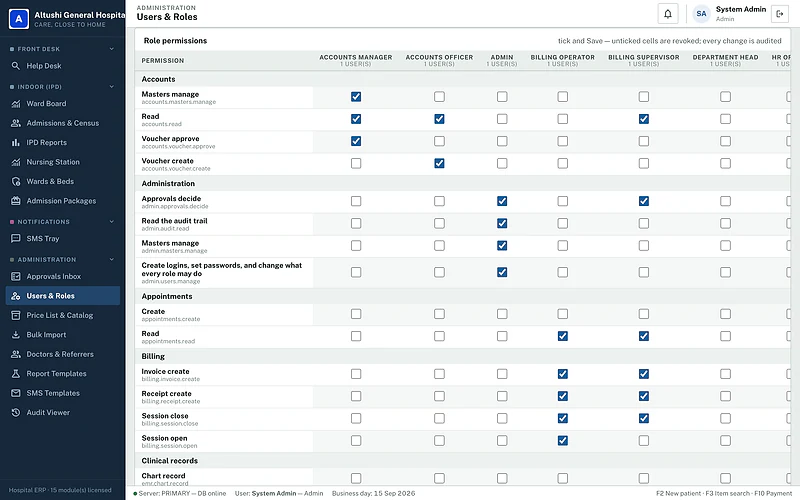This screenshot has width=800, height=500.
Task: Click the Bulk Import download icon
Action: point(16,334)
